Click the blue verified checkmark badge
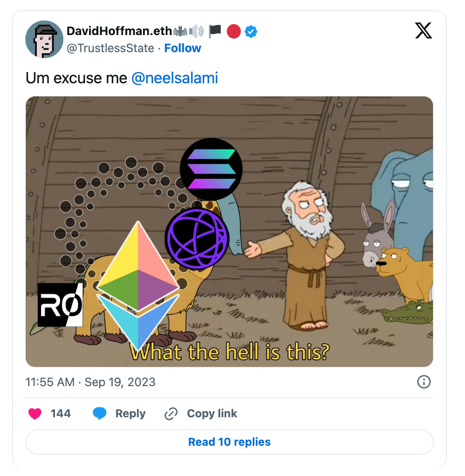 tap(251, 31)
